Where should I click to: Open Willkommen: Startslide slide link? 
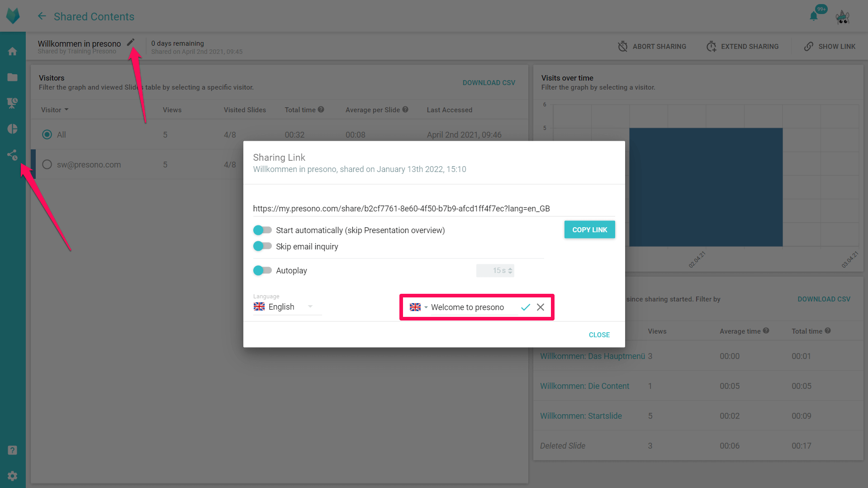coord(581,416)
